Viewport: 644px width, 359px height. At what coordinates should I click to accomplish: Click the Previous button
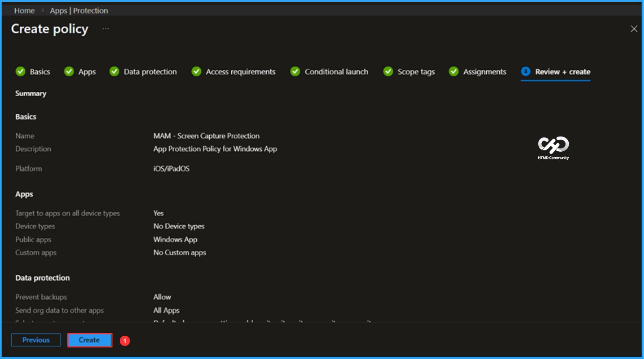[x=36, y=340]
